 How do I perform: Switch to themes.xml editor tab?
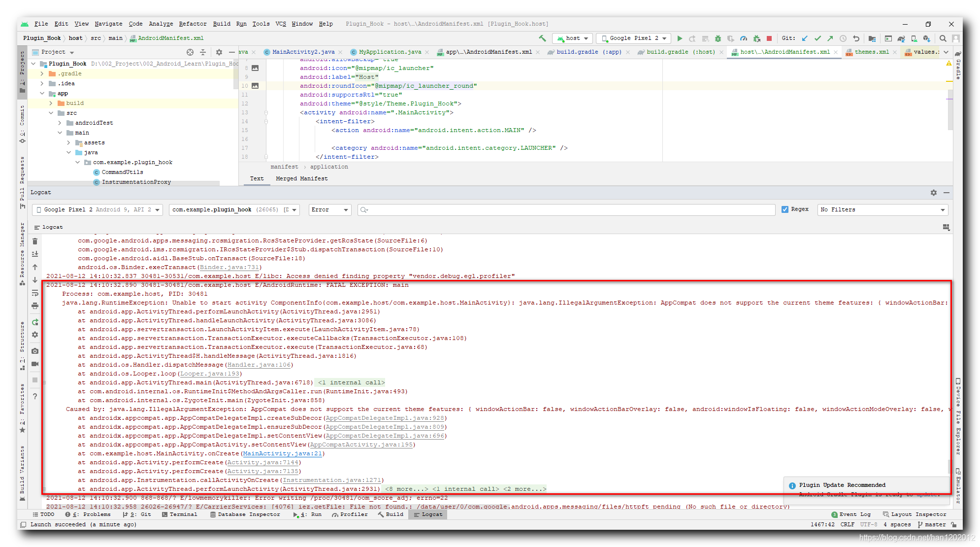[x=872, y=52]
